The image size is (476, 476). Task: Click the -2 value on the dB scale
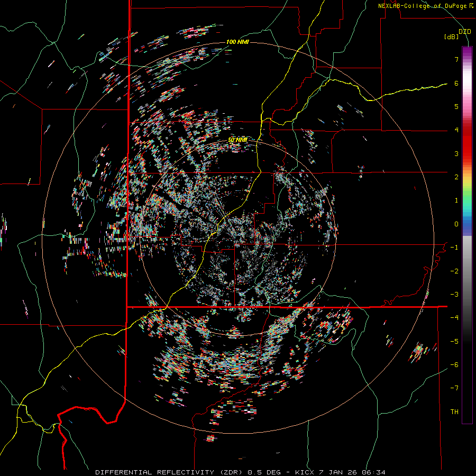point(454,271)
